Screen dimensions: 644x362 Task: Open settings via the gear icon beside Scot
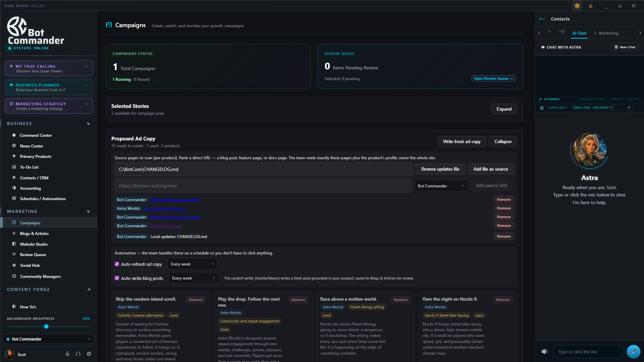pyautogui.click(x=89, y=354)
